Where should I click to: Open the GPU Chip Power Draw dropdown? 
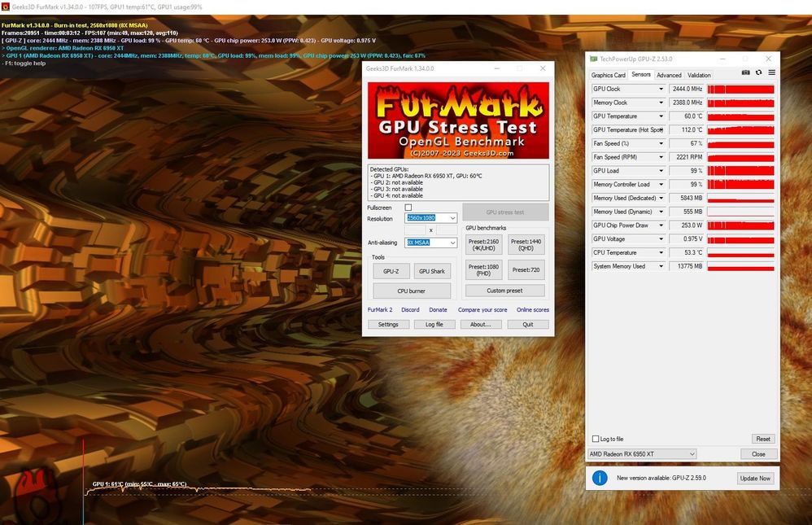(661, 225)
